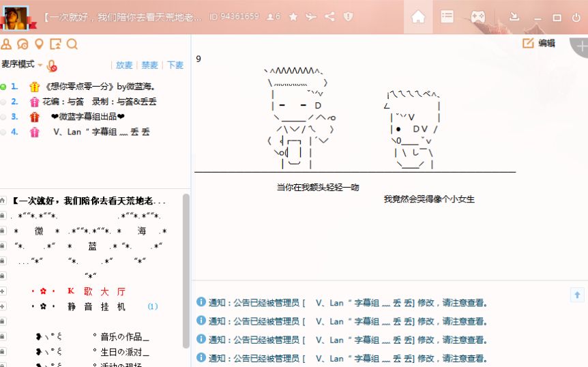Open the game controller icon
Viewport: 588px width, 367px height.
pos(478,16)
